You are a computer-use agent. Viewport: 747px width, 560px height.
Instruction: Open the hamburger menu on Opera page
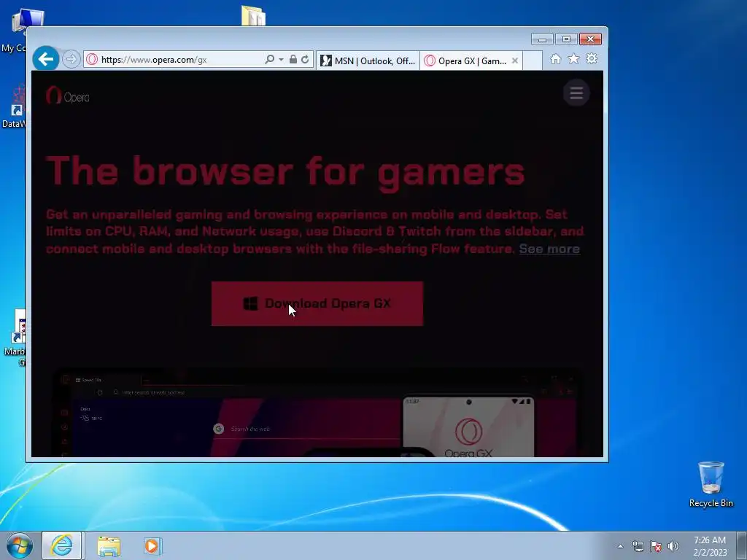[576, 93]
